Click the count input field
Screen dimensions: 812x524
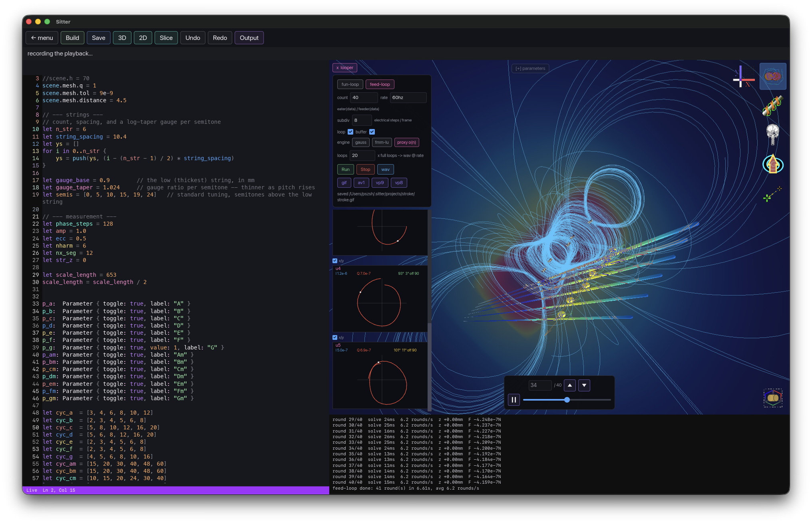(364, 98)
